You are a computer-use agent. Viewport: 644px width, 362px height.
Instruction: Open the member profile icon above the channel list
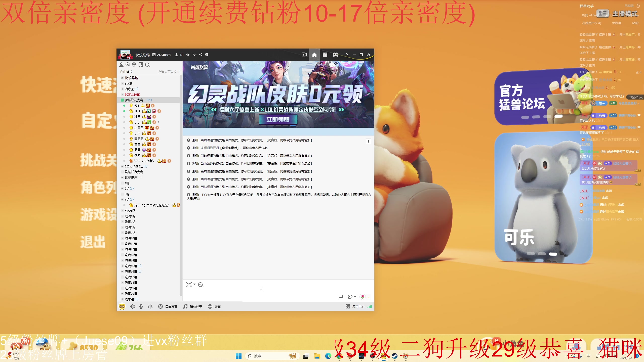point(121,65)
